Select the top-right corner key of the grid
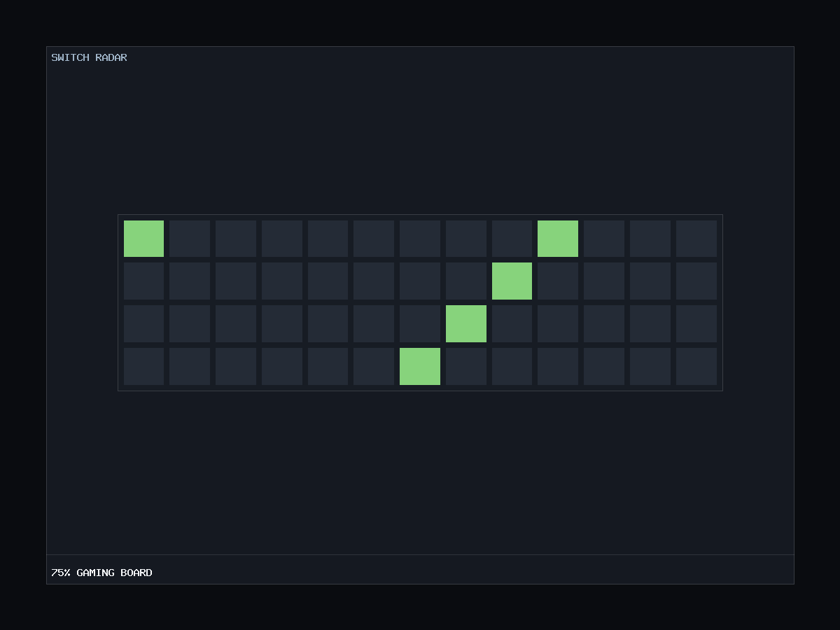 [x=696, y=239]
